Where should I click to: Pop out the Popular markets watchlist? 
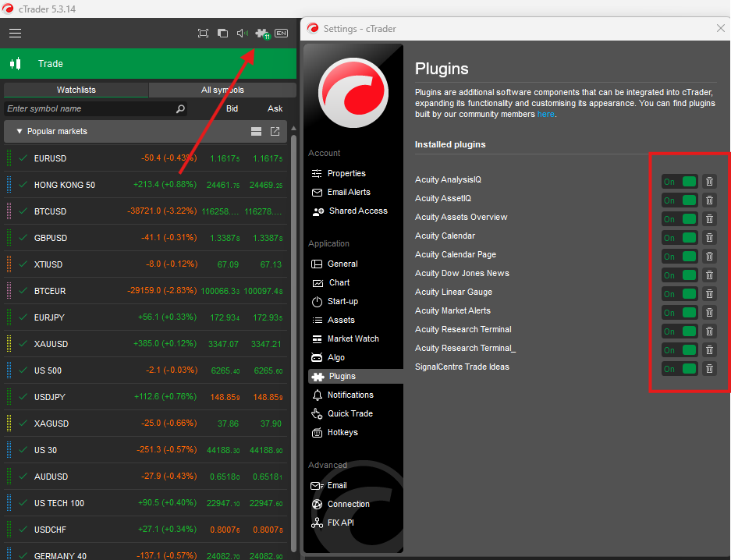(x=275, y=131)
